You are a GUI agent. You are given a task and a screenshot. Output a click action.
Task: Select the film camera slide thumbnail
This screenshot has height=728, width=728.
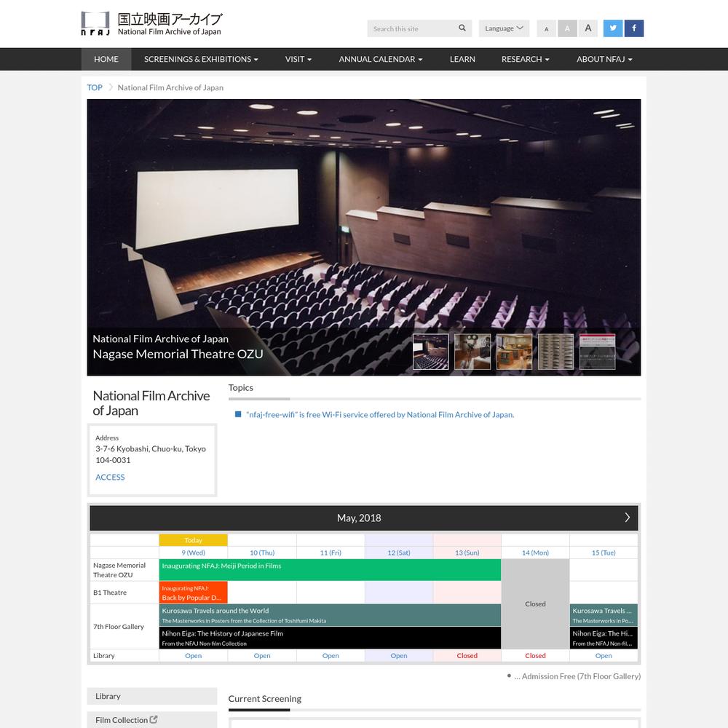coord(472,352)
